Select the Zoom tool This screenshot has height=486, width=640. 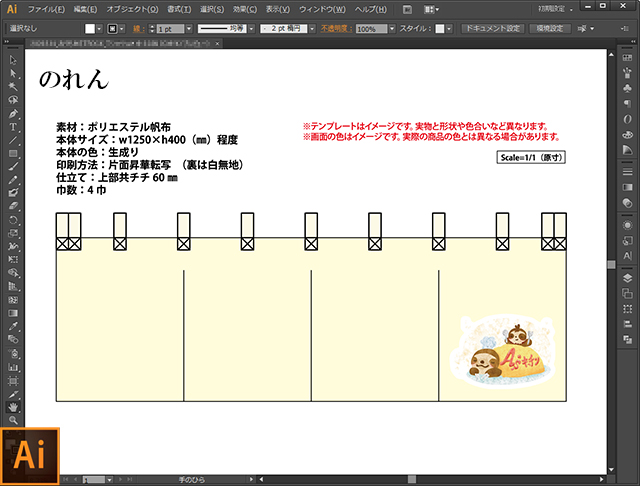point(13,420)
